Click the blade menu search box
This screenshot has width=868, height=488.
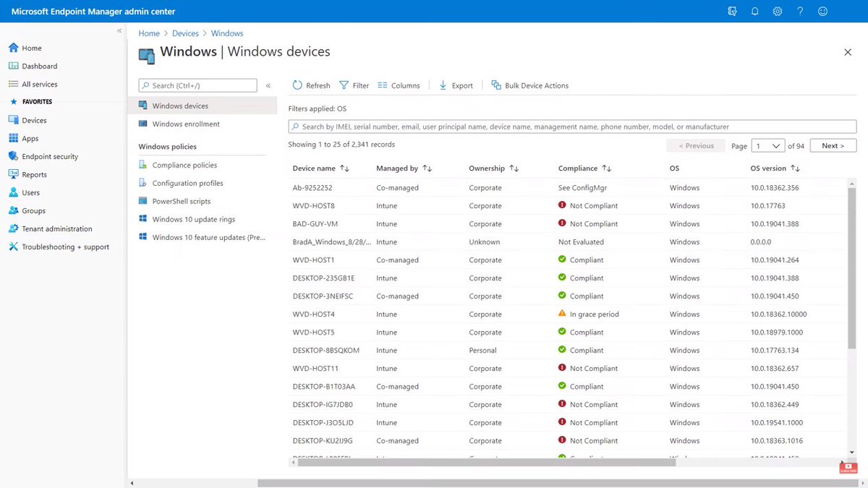coord(197,85)
